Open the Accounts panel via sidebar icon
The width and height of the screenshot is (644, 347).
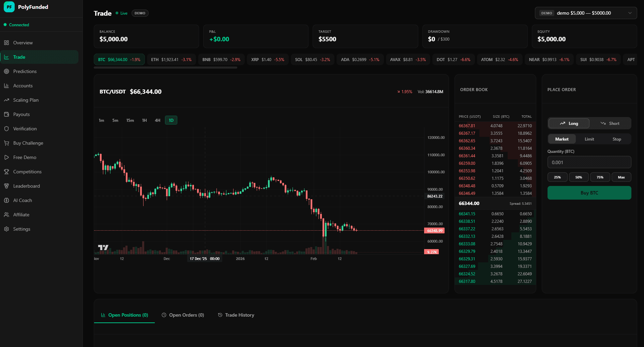(7, 86)
